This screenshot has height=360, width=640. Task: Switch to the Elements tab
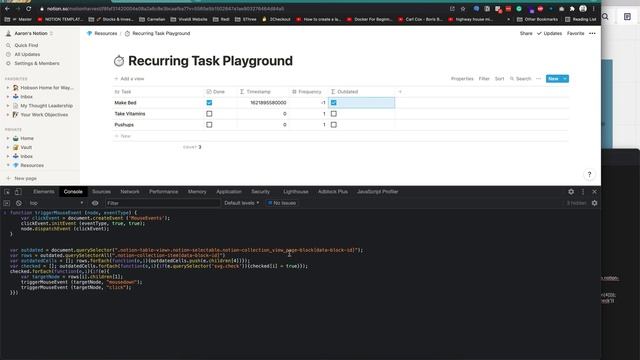44,192
